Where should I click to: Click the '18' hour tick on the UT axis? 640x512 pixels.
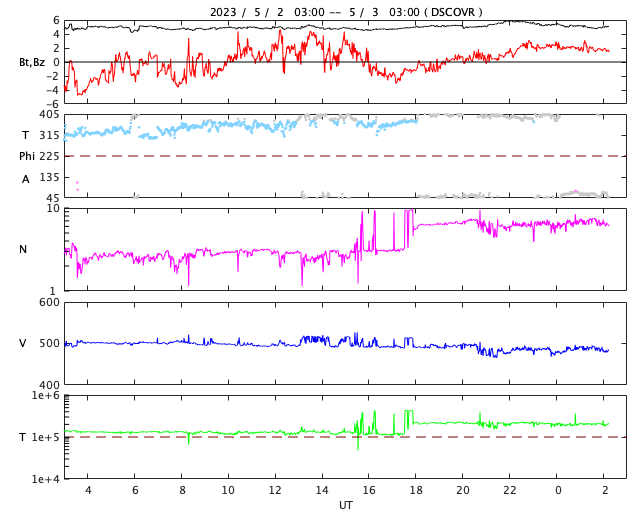(416, 490)
